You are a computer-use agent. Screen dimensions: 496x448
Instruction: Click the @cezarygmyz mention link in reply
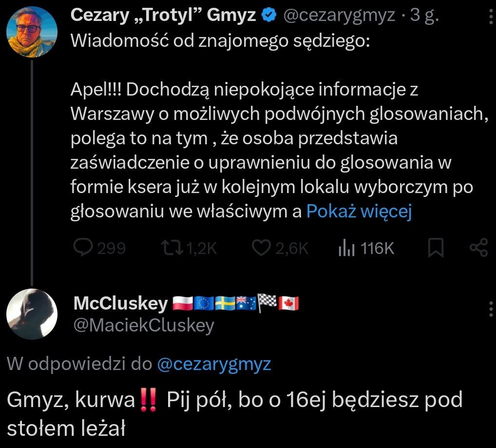click(214, 364)
